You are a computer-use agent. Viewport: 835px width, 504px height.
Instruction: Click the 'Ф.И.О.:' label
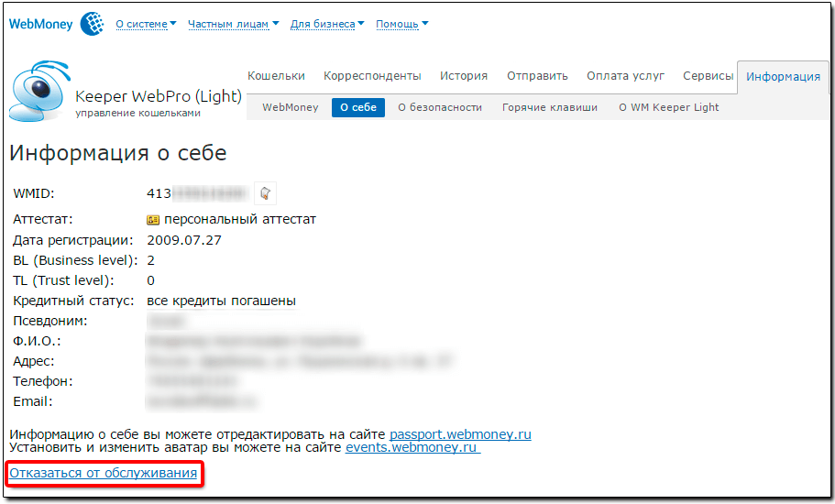click(37, 341)
